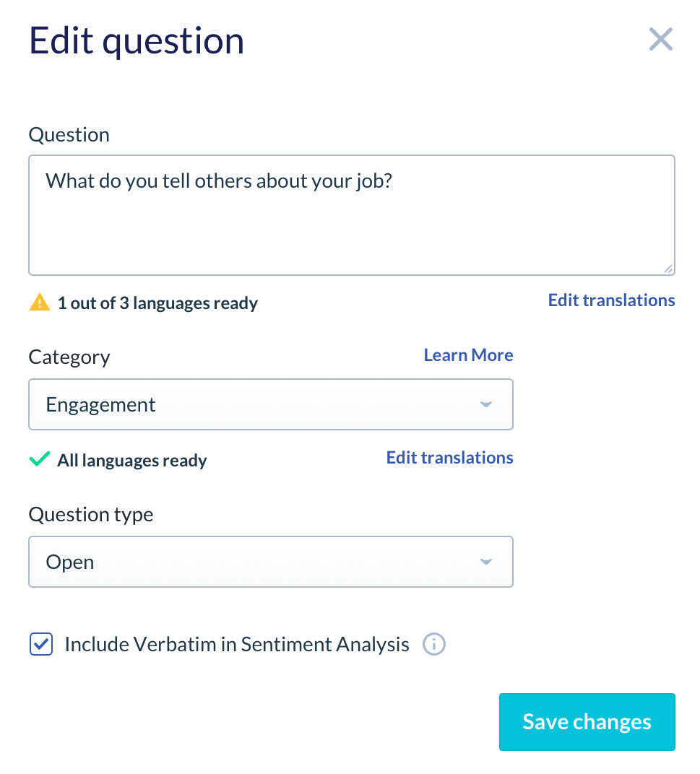Click Edit translations link under Category
Image resolution: width=700 pixels, height=774 pixels.
click(449, 458)
